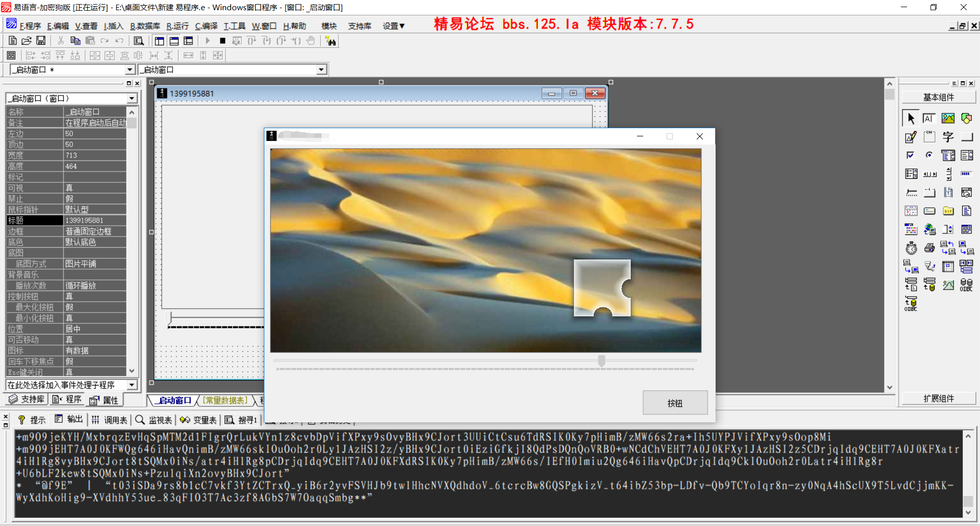
Task: Click the New file toolbar icon
Action: click(x=12, y=41)
